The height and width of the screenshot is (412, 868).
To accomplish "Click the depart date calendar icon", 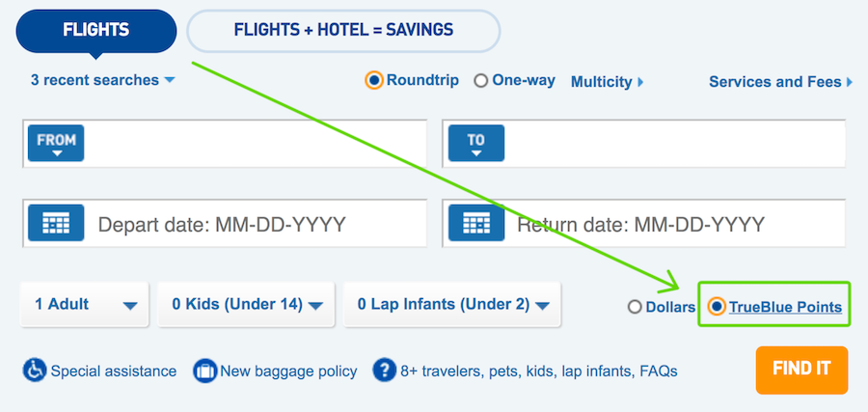I will pos(56,223).
